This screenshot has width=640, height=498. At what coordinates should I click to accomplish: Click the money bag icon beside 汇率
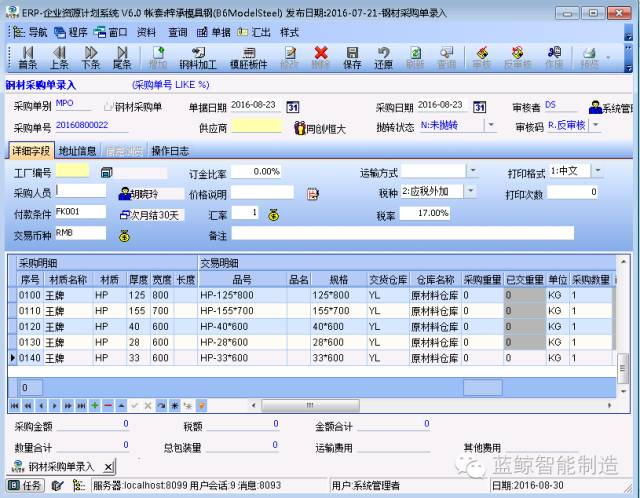click(x=273, y=215)
